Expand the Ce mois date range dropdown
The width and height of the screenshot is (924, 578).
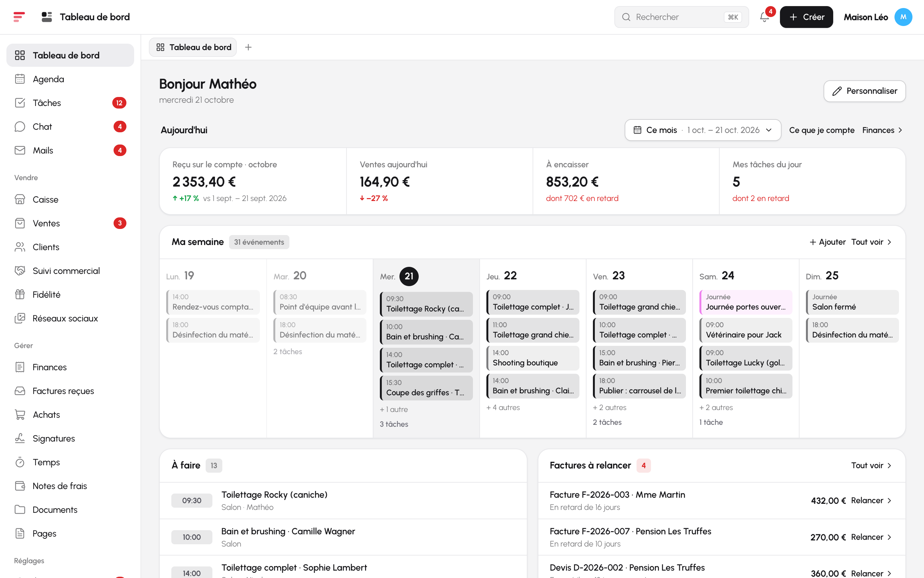point(703,130)
